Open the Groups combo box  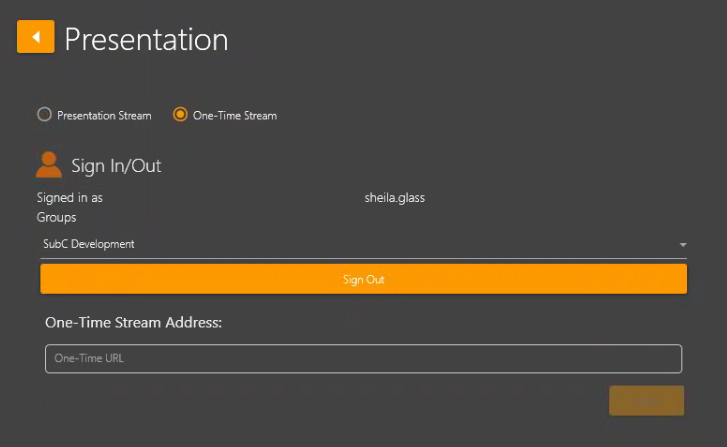coord(363,244)
